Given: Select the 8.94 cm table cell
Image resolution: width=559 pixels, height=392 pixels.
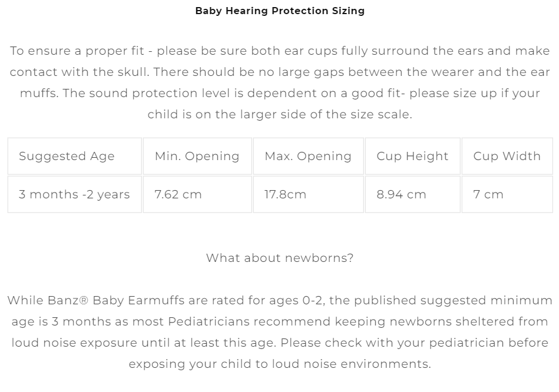Looking at the screenshot, I should pos(401,194).
